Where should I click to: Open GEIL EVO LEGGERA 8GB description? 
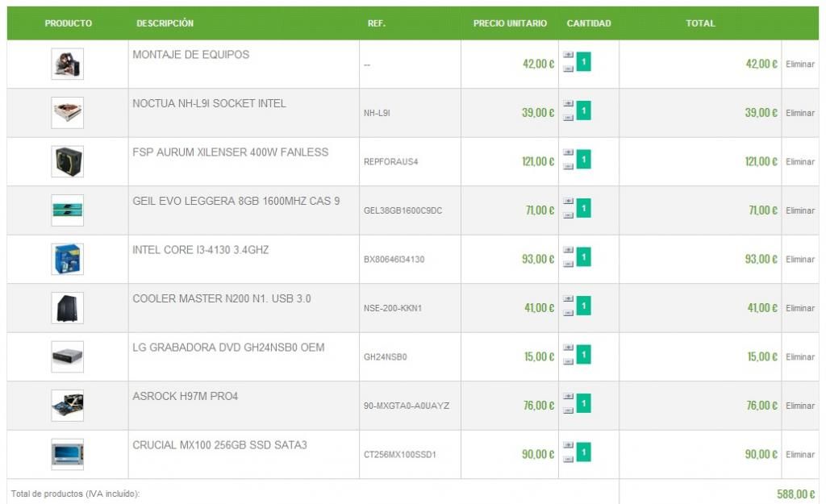[236, 201]
